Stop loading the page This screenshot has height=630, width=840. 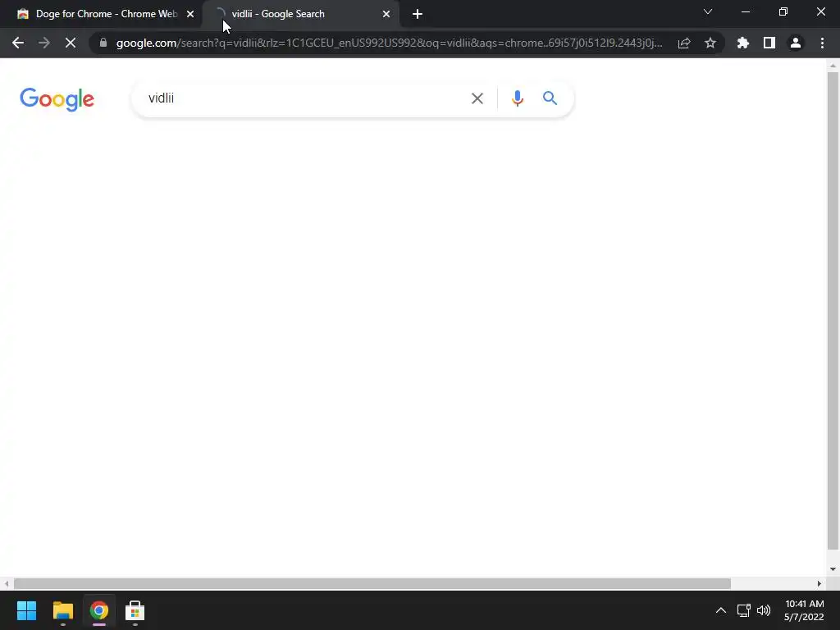pyautogui.click(x=71, y=43)
